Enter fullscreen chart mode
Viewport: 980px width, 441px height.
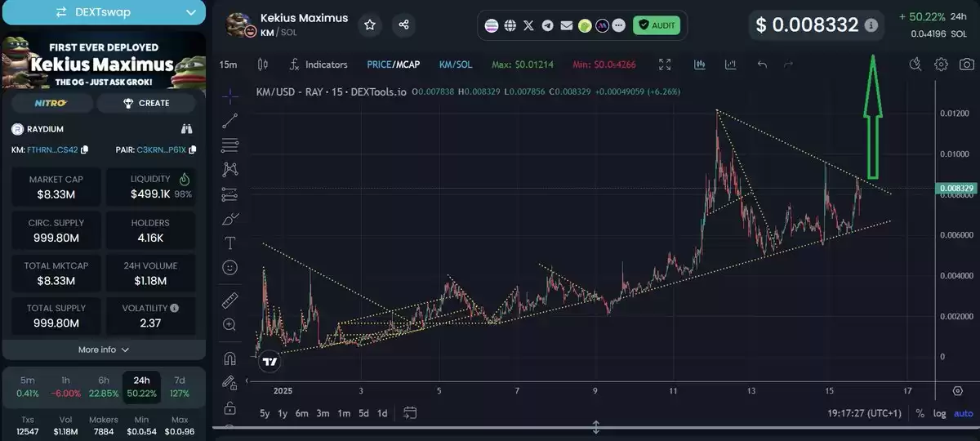pyautogui.click(x=665, y=65)
